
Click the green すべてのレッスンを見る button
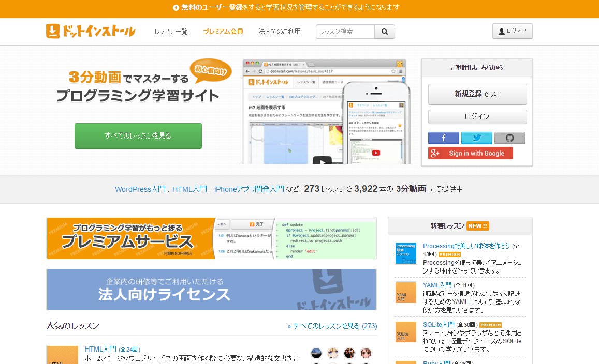point(138,136)
